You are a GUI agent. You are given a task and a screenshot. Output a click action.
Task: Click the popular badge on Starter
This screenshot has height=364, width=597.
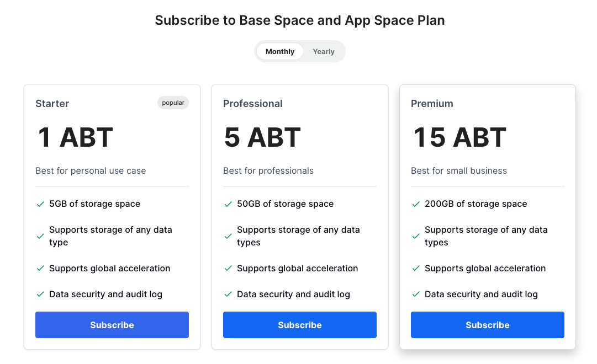tap(173, 103)
